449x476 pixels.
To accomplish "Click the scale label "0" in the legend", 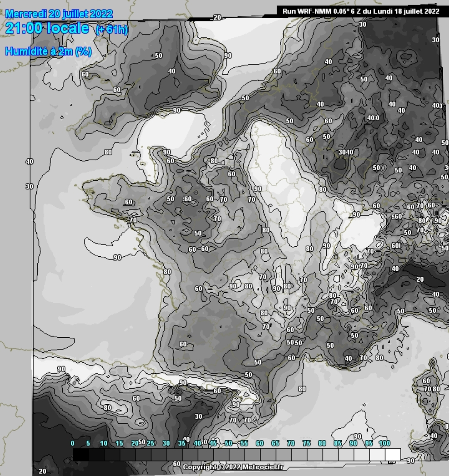I will tap(73, 443).
